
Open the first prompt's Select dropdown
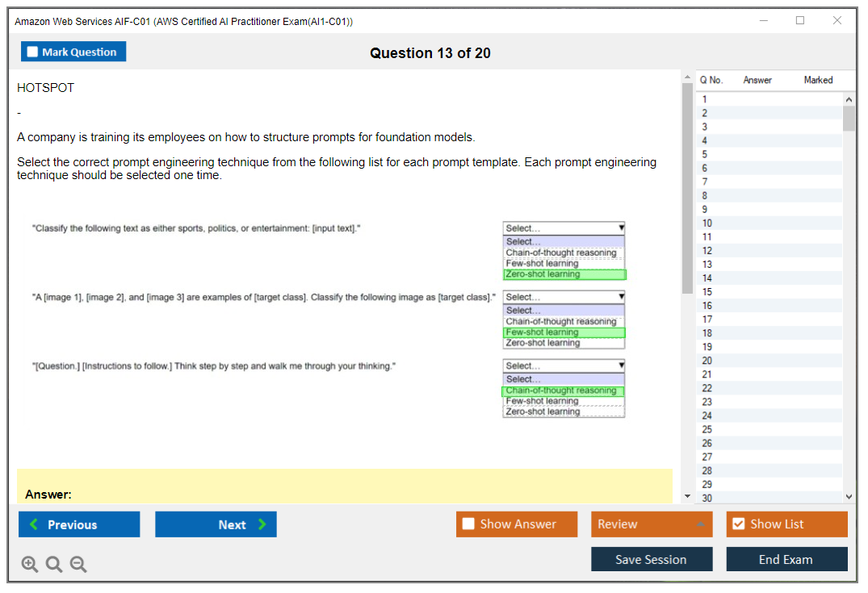564,228
